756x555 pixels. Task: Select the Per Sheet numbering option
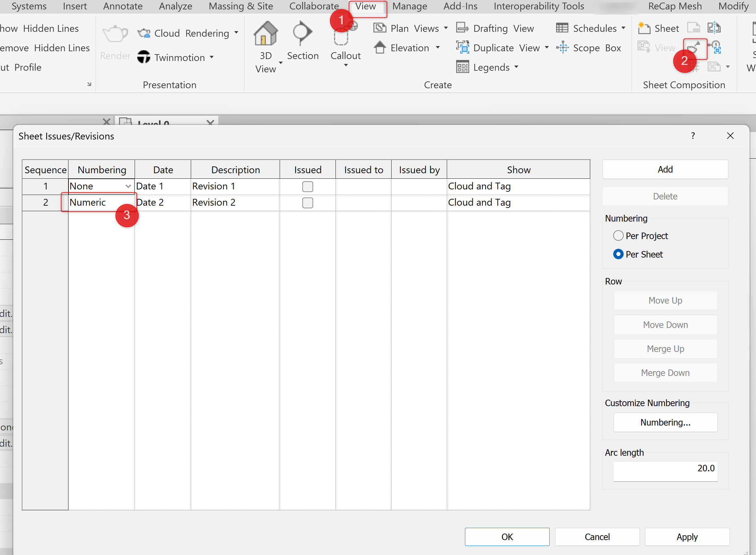point(618,254)
